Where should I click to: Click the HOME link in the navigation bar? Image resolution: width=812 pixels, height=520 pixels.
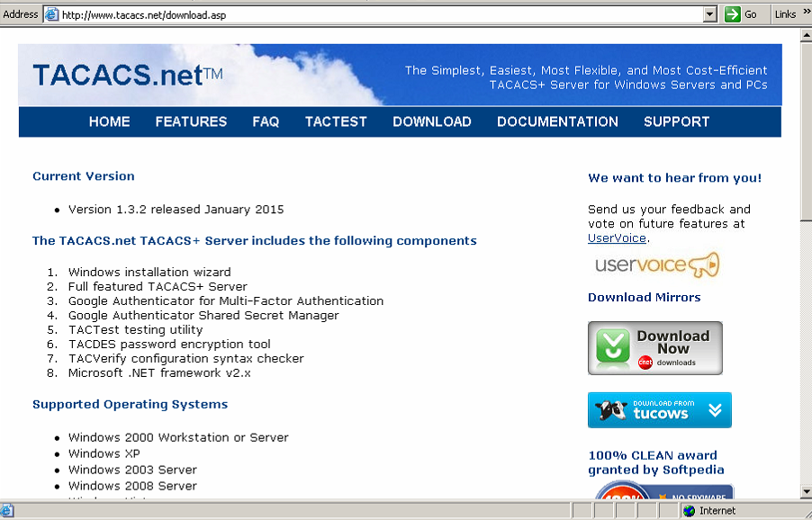click(109, 121)
